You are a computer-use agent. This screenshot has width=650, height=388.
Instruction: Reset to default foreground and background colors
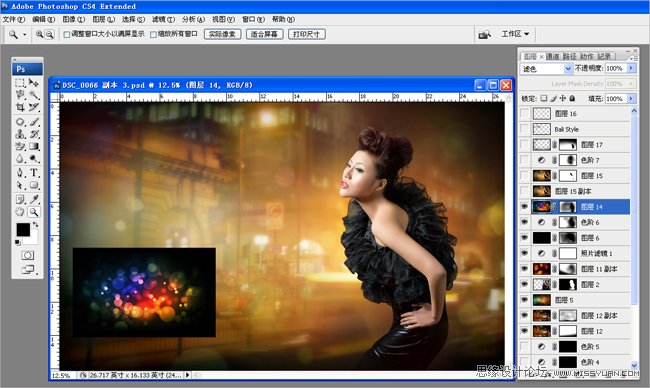click(x=18, y=242)
